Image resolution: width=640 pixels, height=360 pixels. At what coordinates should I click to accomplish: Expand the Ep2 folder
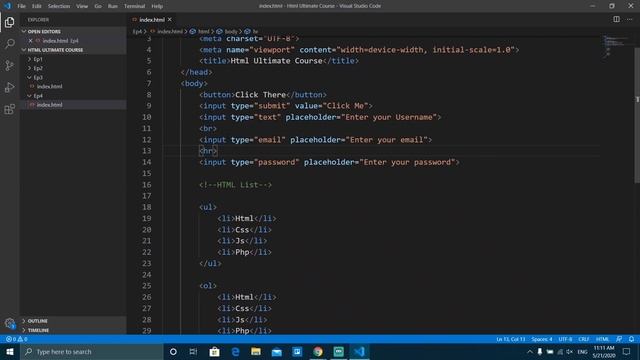(x=29, y=68)
